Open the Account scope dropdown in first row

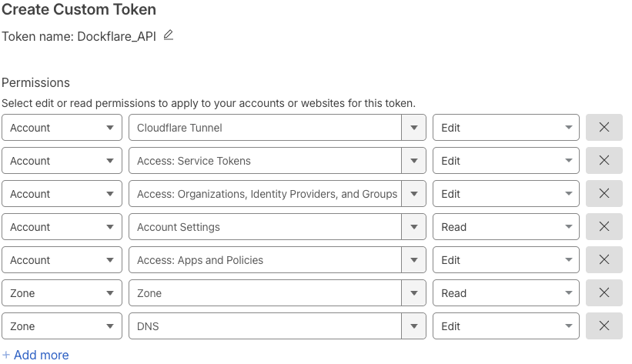pyautogui.click(x=62, y=128)
